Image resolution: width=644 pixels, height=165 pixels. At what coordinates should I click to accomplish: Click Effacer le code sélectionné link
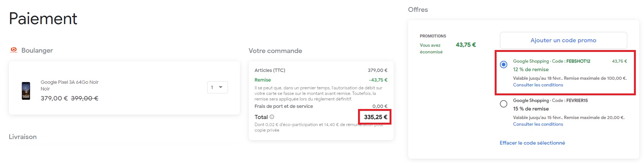(x=532, y=143)
